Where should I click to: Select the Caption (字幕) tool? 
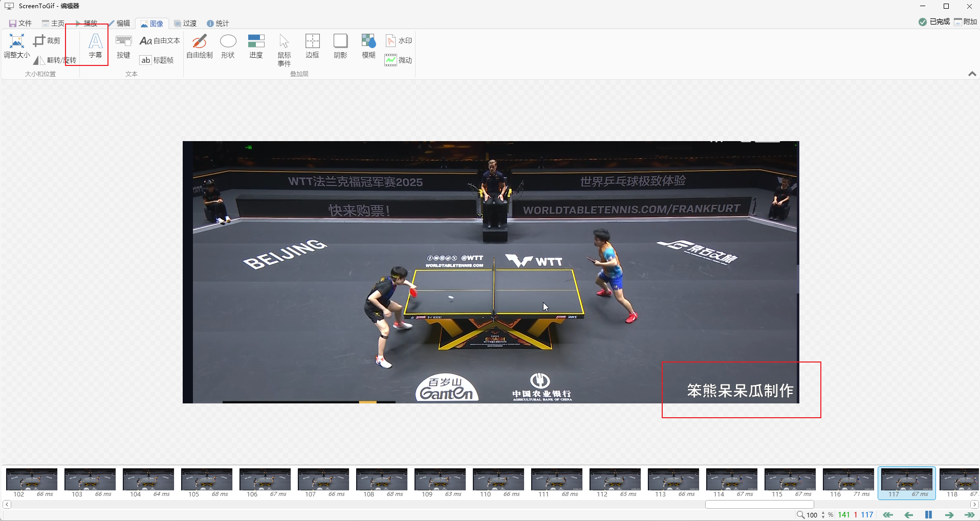click(95, 46)
